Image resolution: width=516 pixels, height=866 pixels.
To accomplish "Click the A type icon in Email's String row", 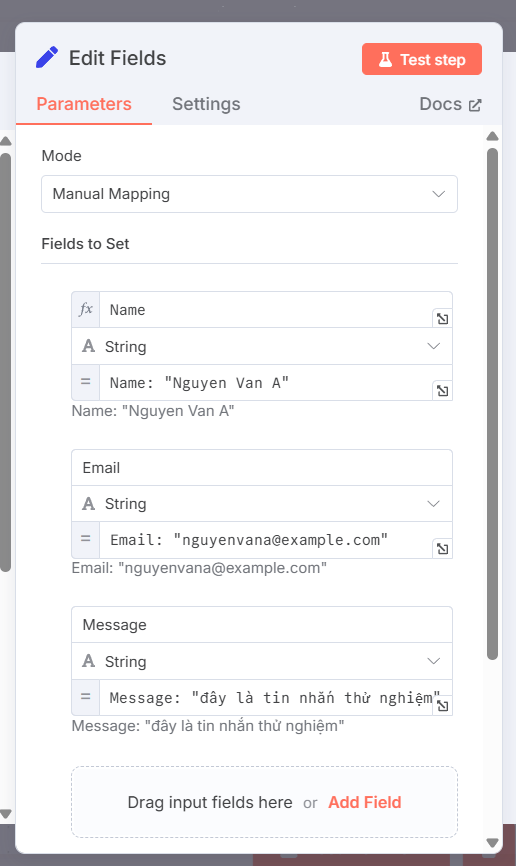I will tap(88, 503).
